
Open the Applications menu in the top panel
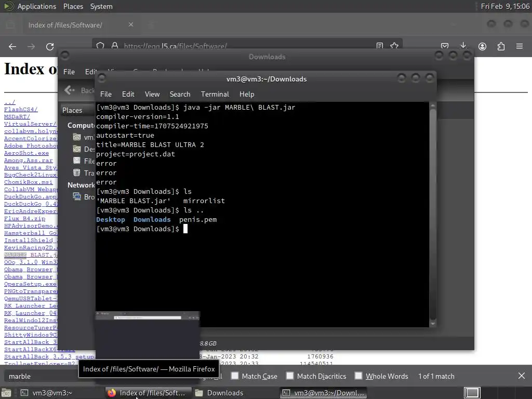(37, 6)
